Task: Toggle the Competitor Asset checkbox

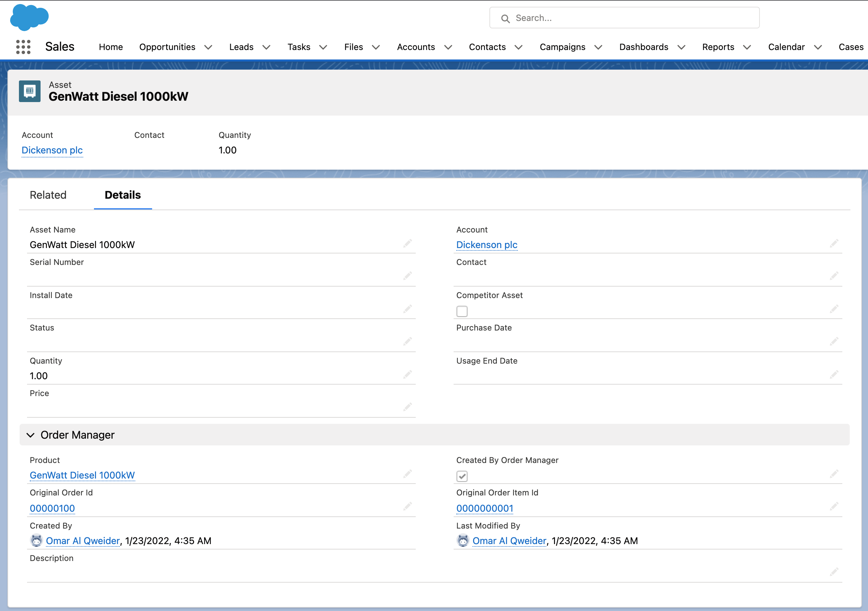Action: tap(462, 311)
